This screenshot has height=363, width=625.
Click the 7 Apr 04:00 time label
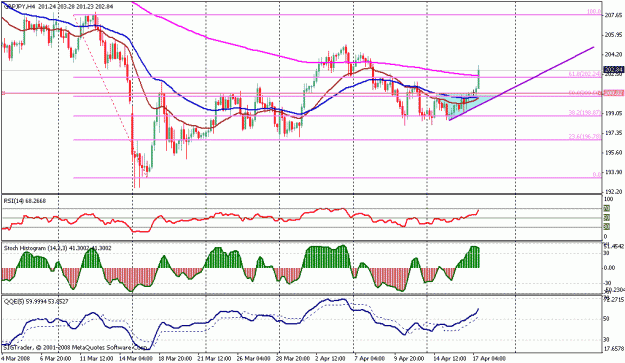point(370,358)
